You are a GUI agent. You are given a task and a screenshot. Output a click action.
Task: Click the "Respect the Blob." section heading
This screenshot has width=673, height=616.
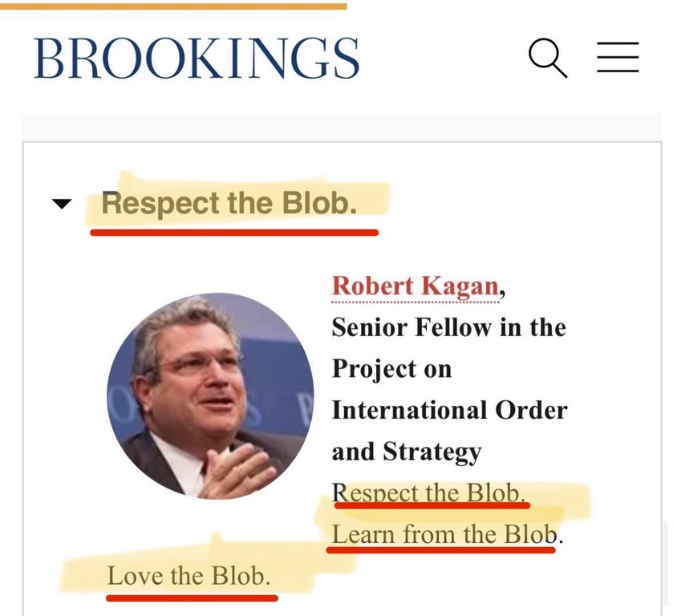point(229,203)
